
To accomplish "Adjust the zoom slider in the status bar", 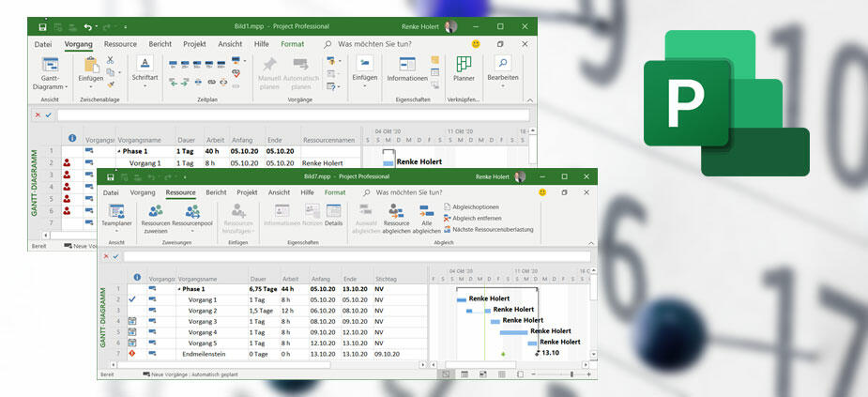I will pyautogui.click(x=571, y=374).
